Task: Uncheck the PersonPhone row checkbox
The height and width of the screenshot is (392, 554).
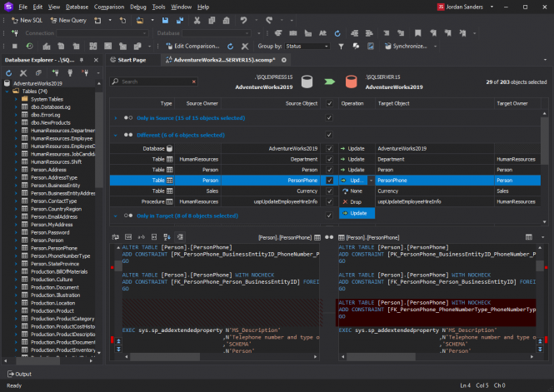Action: 329,181
